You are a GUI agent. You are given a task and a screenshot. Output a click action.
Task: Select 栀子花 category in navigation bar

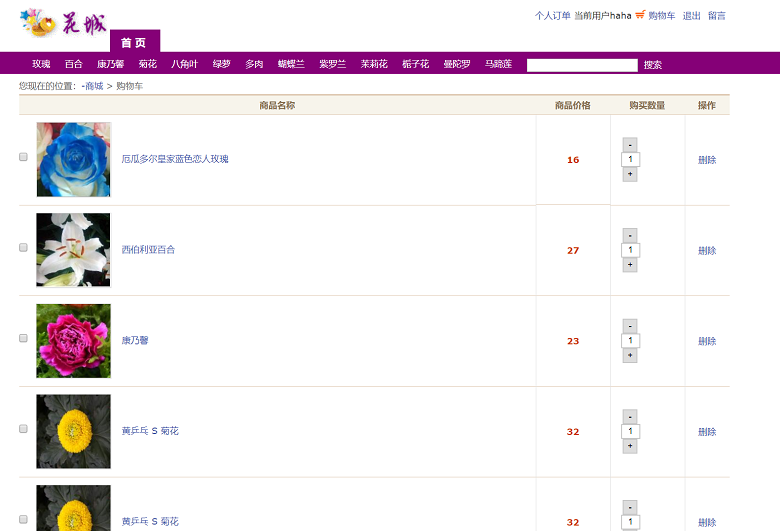(415, 64)
